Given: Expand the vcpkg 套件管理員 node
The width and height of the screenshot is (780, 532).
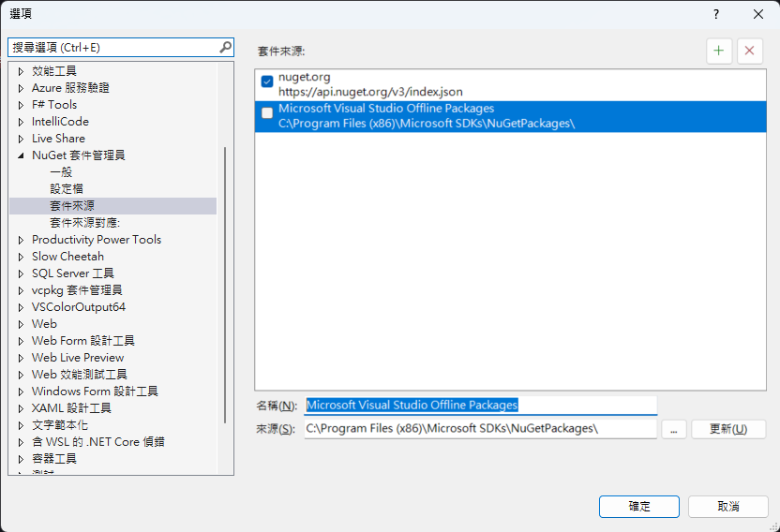Looking at the screenshot, I should click(x=21, y=291).
